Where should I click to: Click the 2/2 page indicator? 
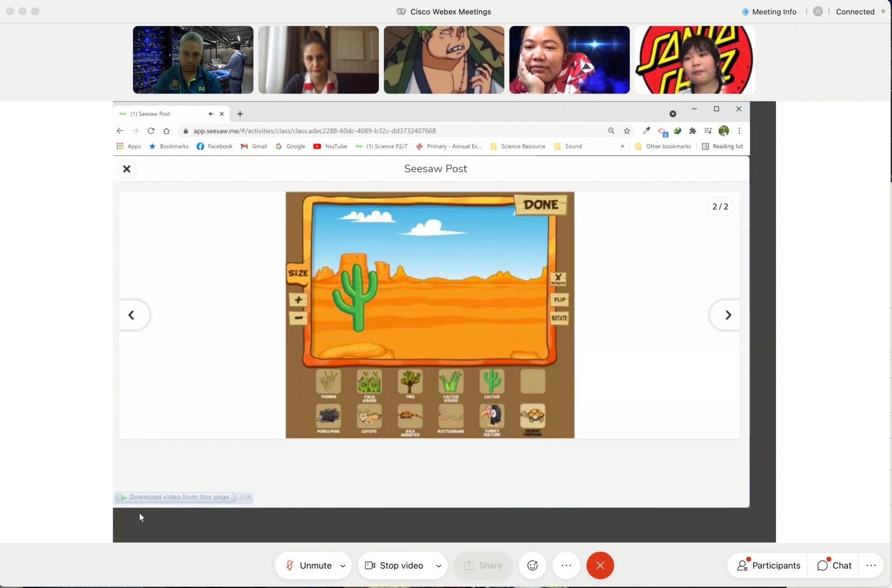point(720,206)
